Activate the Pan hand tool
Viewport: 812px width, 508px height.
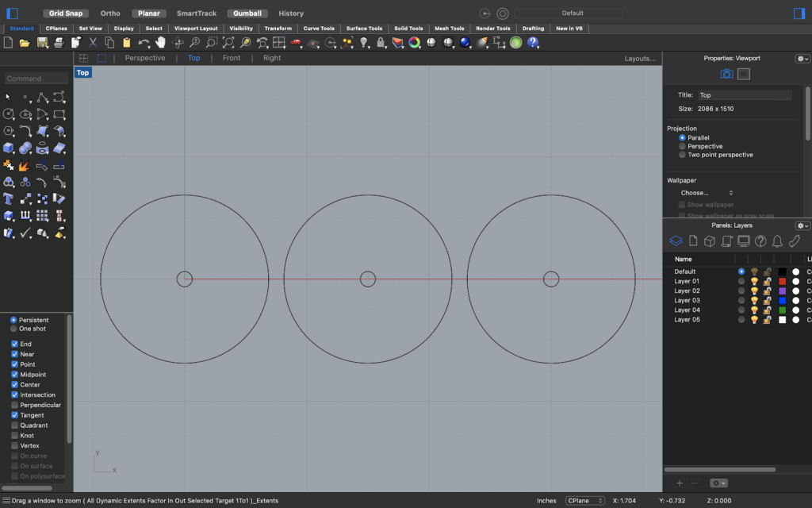click(x=160, y=43)
